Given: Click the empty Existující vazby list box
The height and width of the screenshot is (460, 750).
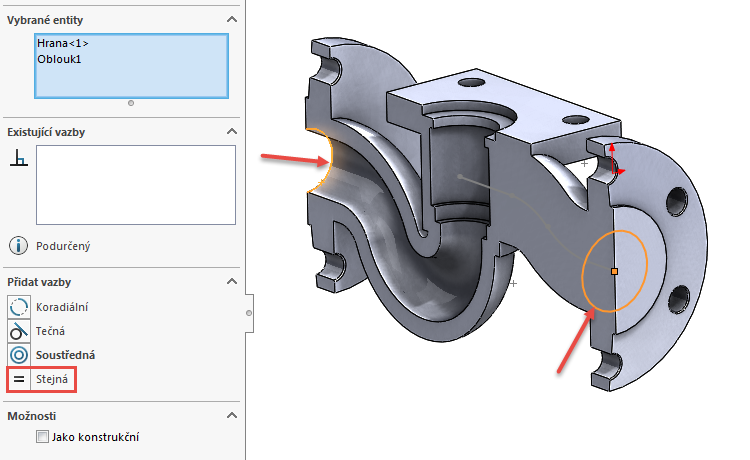Looking at the screenshot, I should pos(136,185).
